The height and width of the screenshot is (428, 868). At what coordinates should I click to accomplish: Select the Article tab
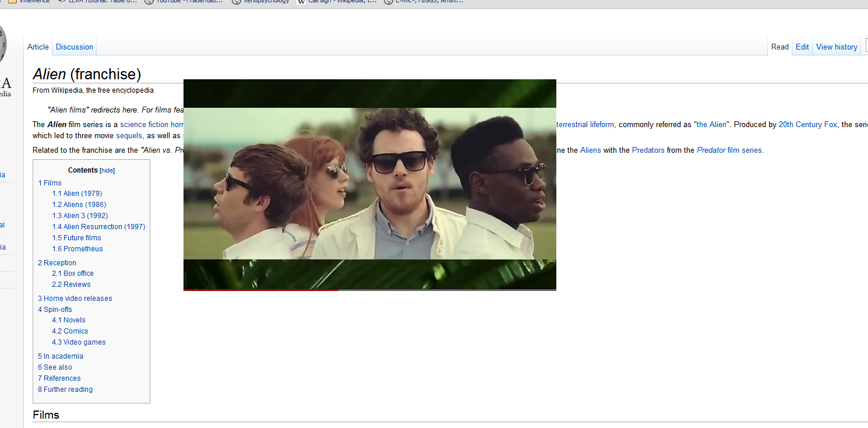(x=38, y=47)
